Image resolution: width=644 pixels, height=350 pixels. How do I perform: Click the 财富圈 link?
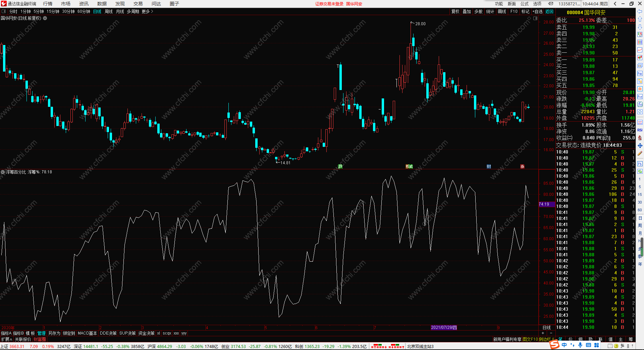click(40, 339)
